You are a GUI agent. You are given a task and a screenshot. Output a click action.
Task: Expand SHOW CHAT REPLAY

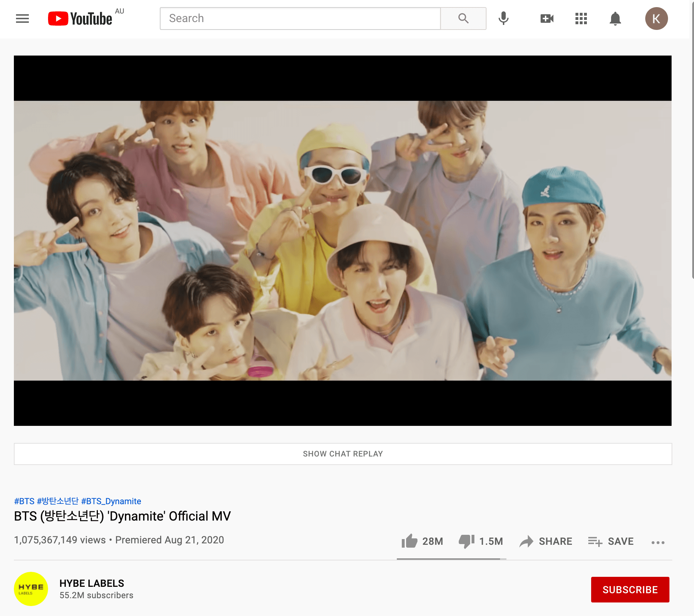click(x=343, y=454)
